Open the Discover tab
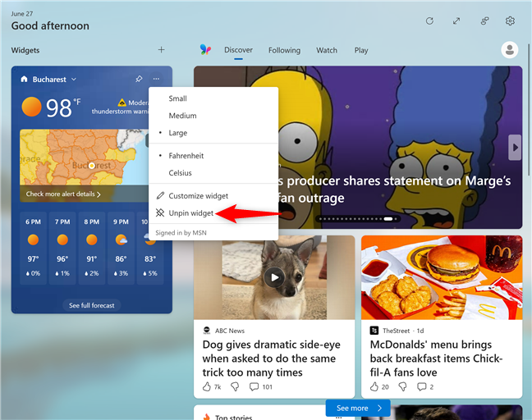 click(238, 50)
